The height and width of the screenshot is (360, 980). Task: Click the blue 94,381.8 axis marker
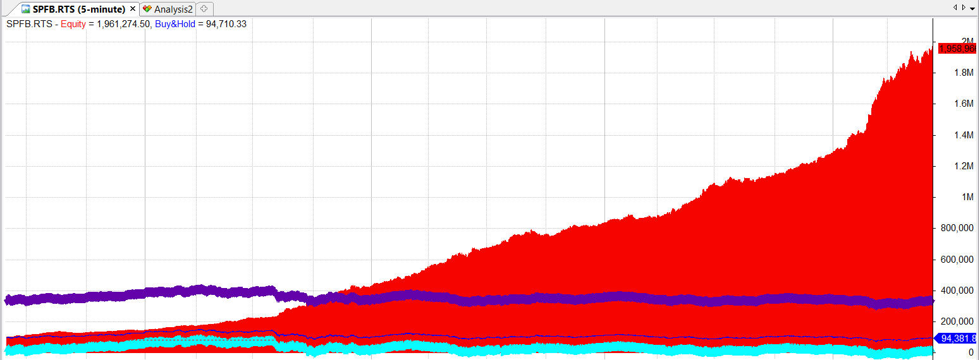tap(956, 339)
